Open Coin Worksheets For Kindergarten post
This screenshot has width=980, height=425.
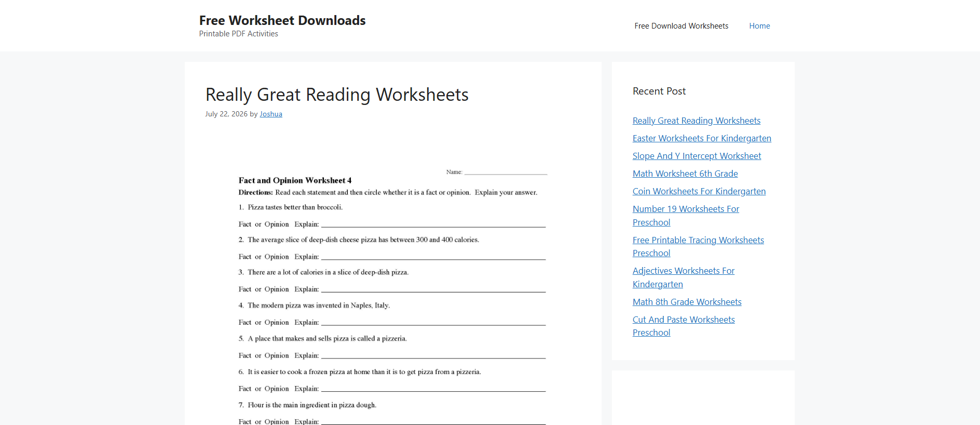(x=699, y=191)
